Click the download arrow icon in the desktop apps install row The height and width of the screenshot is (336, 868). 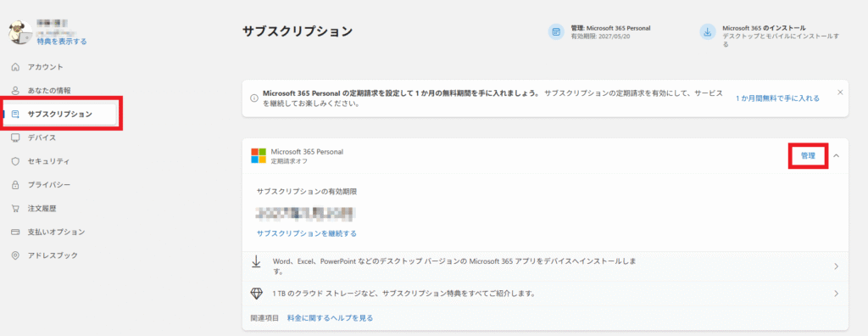(256, 261)
